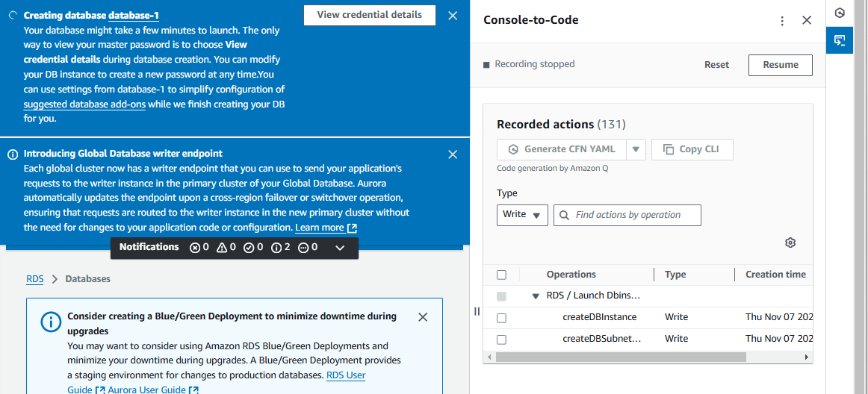Check the createDBInstance row checkbox
The width and height of the screenshot is (868, 394).
tap(501, 318)
